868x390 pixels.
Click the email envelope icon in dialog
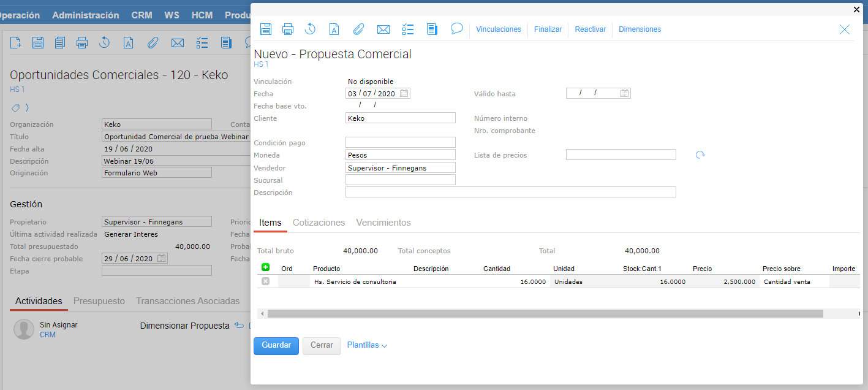(383, 29)
